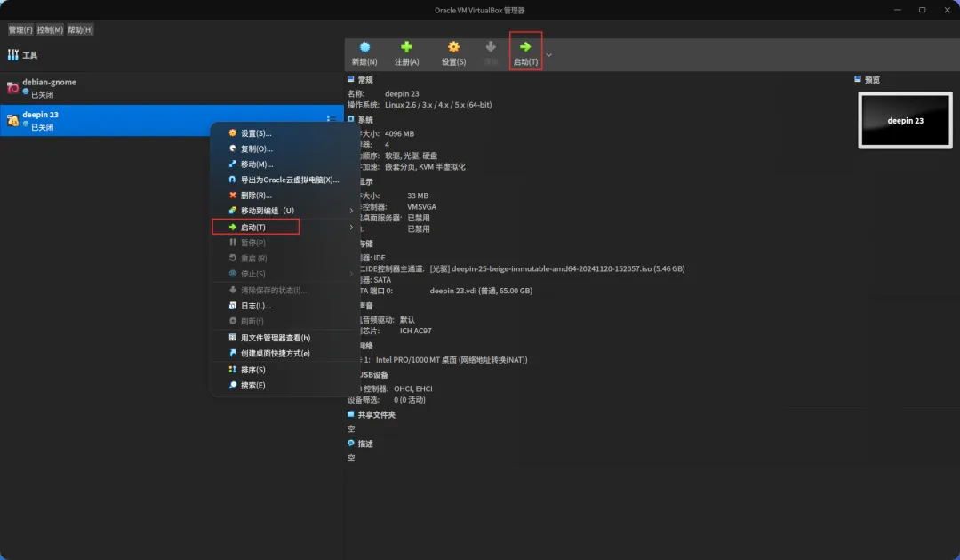
Task: Start the VM with toolbar 启动(T) button
Action: click(525, 54)
